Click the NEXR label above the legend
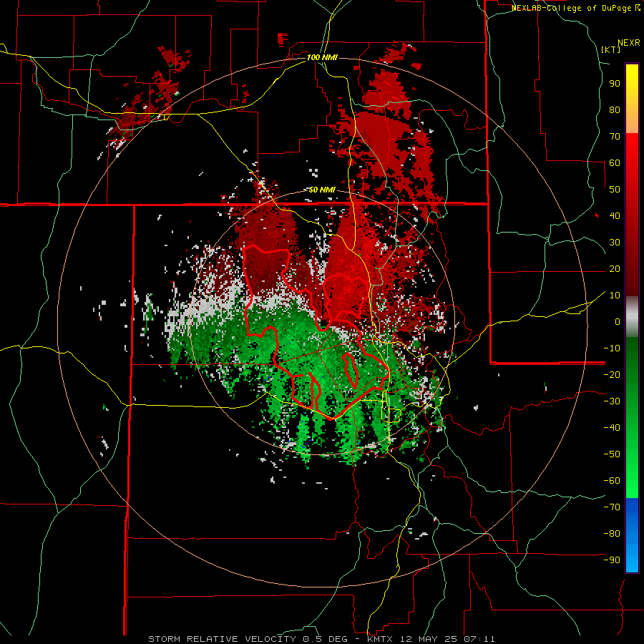 click(x=629, y=42)
